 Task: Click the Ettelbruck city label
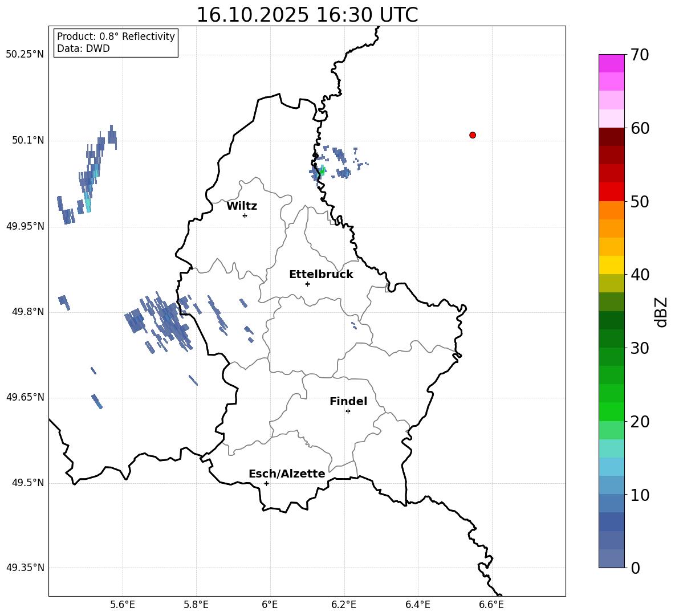[321, 275]
